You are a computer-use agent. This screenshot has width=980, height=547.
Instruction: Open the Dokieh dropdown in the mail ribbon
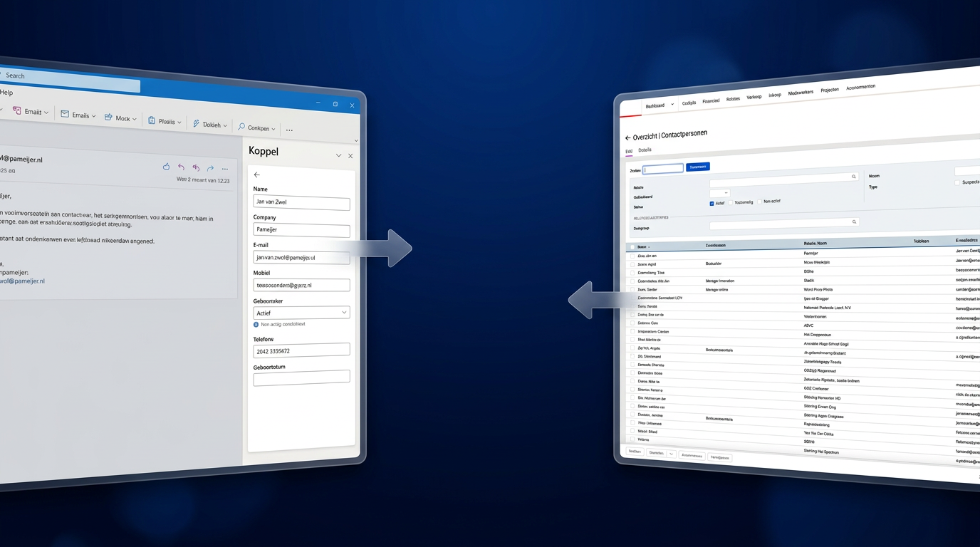pos(210,125)
